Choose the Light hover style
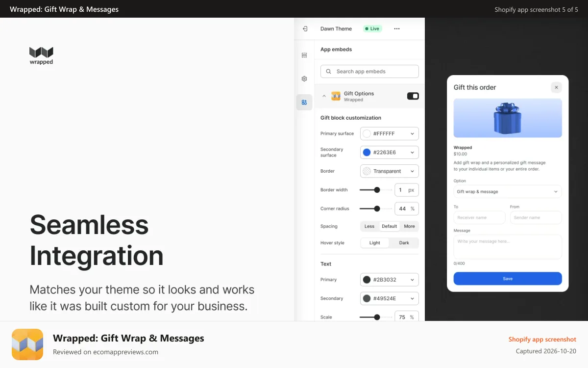Screen dimensions: 588x368 (375, 243)
